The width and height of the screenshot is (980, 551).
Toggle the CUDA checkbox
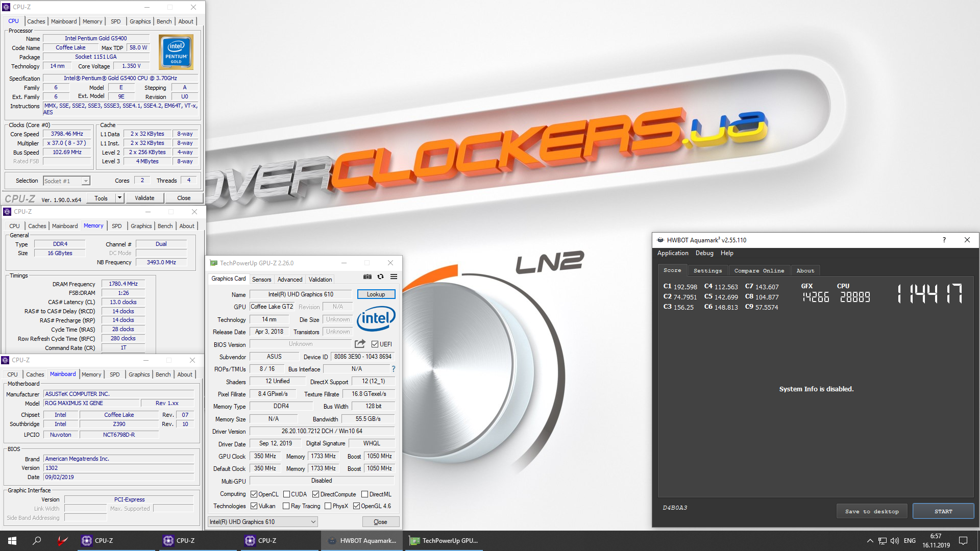[x=287, y=494]
